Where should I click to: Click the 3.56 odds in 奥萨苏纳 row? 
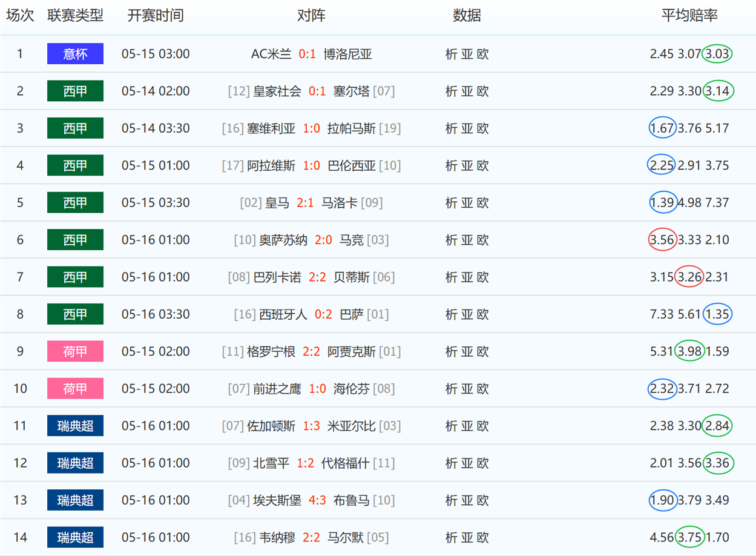coord(662,240)
